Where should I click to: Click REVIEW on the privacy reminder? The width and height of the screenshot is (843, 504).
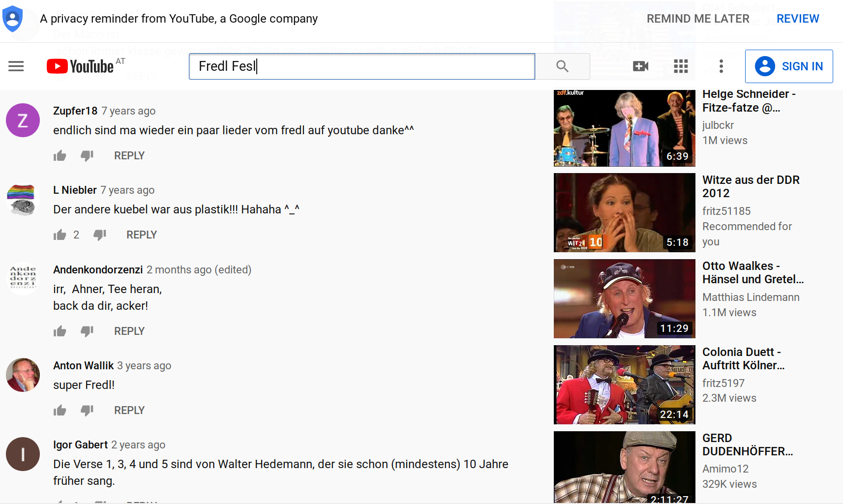click(798, 19)
